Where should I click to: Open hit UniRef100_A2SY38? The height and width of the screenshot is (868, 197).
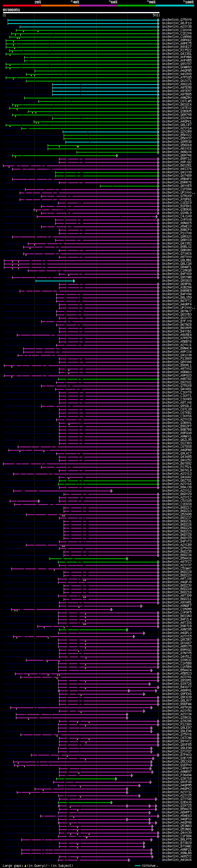tap(177, 26)
